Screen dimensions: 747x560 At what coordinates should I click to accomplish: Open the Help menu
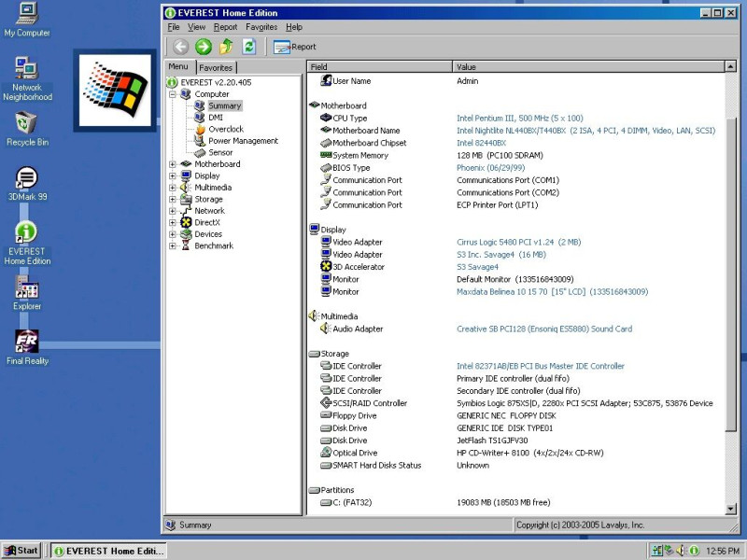(x=294, y=27)
